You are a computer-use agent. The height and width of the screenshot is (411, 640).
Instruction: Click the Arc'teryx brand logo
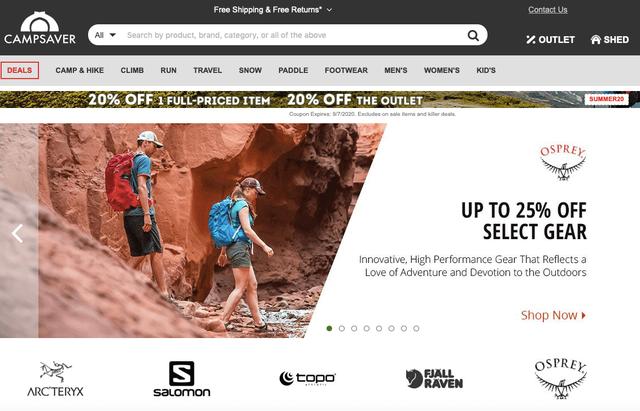point(55,379)
